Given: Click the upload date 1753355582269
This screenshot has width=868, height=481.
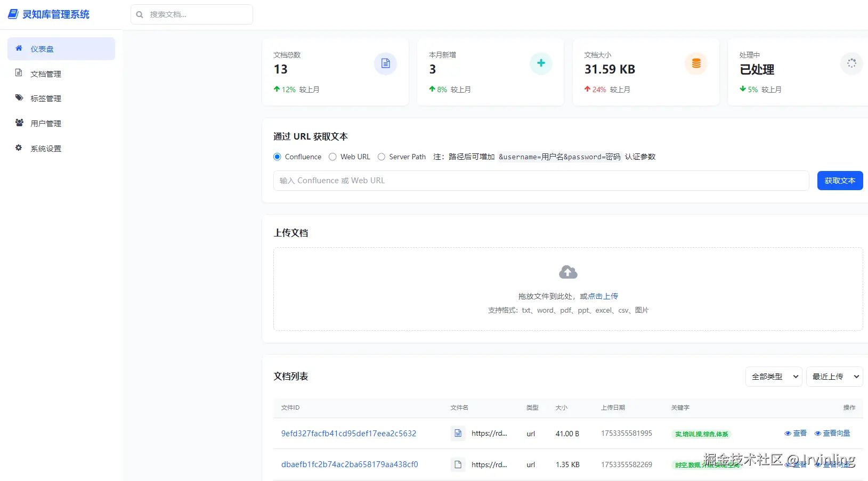Looking at the screenshot, I should point(627,464).
